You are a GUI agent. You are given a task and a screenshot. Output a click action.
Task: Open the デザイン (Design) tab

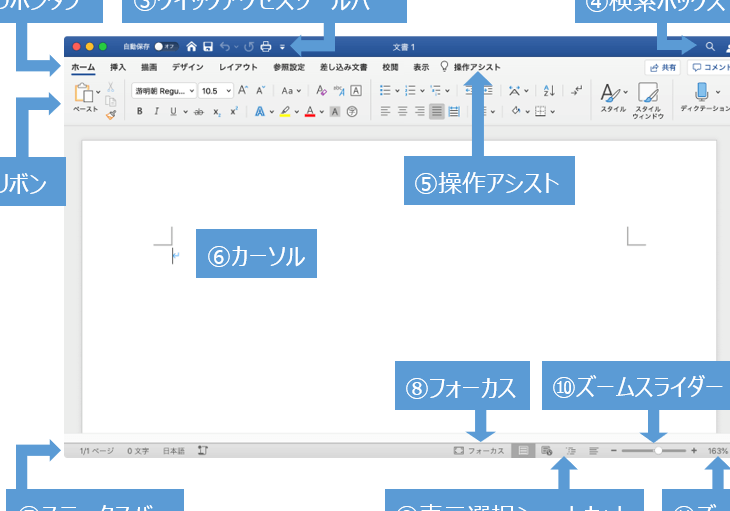[188, 67]
